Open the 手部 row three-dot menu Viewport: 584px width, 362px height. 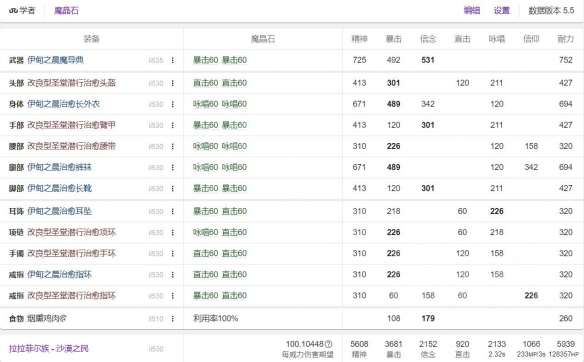point(173,125)
